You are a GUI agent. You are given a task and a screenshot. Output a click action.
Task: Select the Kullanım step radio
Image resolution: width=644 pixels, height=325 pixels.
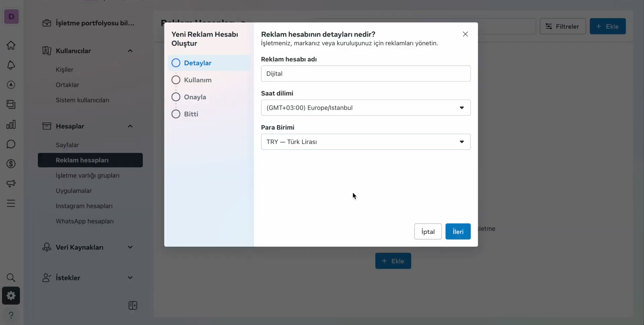click(x=176, y=80)
